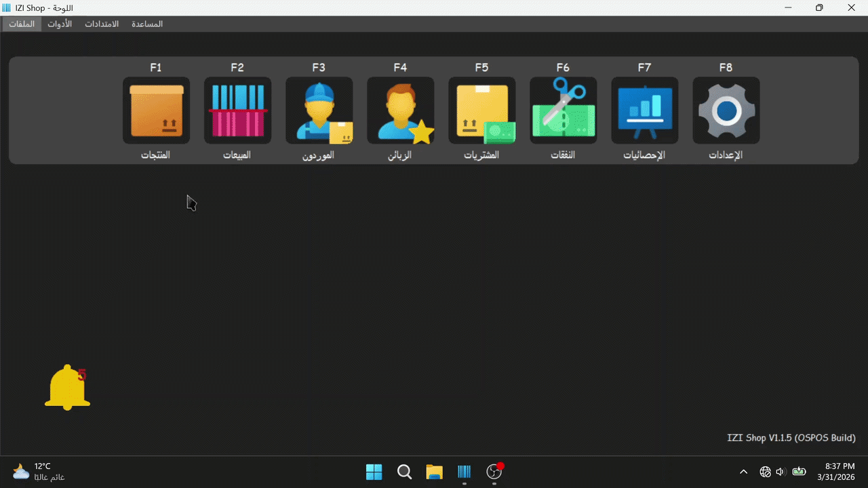The height and width of the screenshot is (488, 868).
Task: Expand the system tray hidden icons chevron
Action: (x=744, y=472)
